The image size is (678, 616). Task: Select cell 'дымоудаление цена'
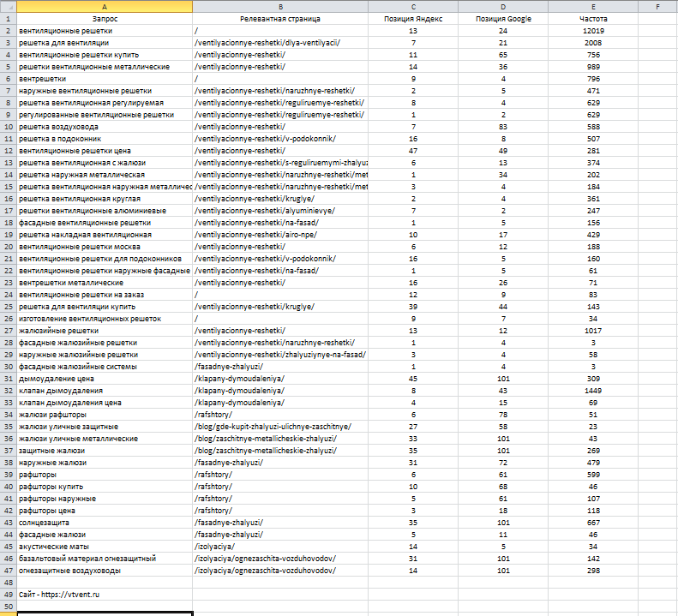(105, 379)
